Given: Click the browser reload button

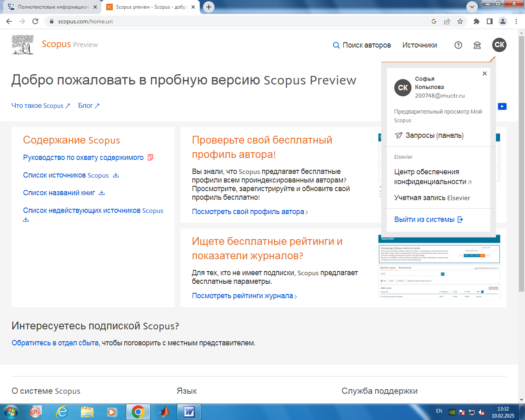Looking at the screenshot, I should 35,21.
